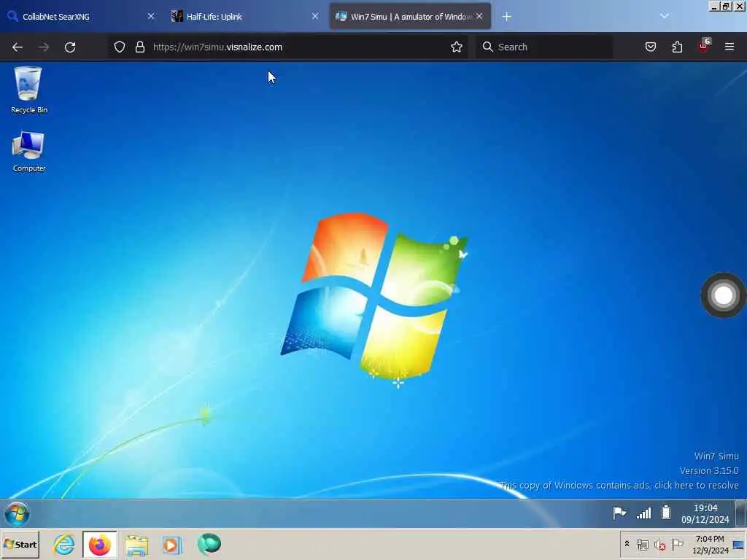
Task: Click the address bar URL win7simu.visnalize.com
Action: (217, 47)
